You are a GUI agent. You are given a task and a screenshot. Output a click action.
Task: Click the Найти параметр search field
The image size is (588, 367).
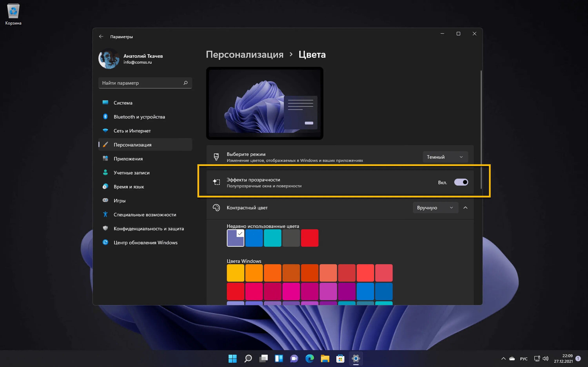(141, 83)
